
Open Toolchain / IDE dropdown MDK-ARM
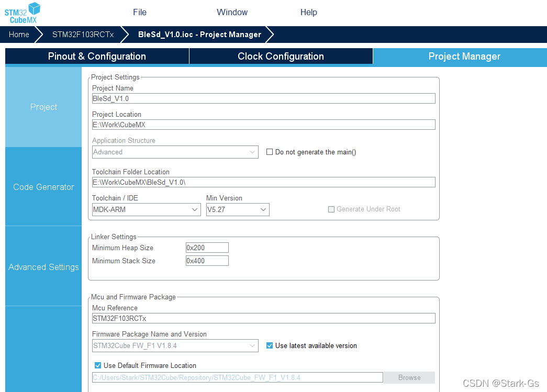(146, 209)
